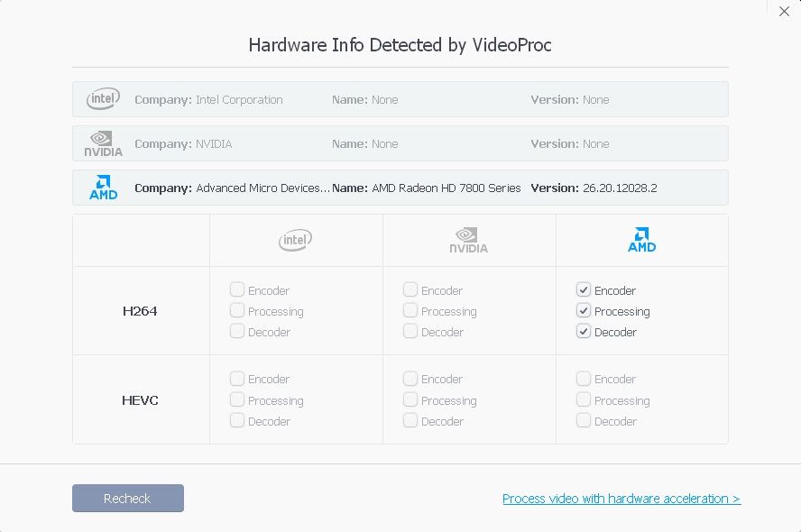801x532 pixels.
Task: Click the AMD logo in info row
Action: point(103,188)
